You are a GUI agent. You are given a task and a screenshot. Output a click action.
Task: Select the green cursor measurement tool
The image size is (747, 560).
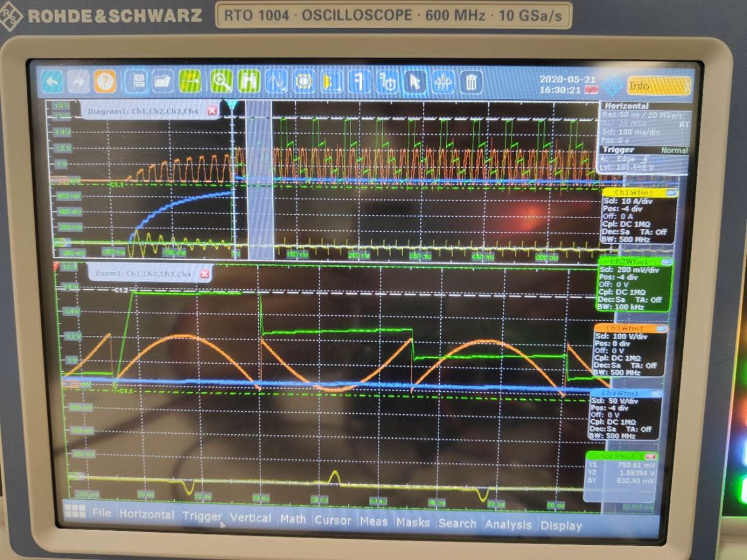tap(248, 81)
